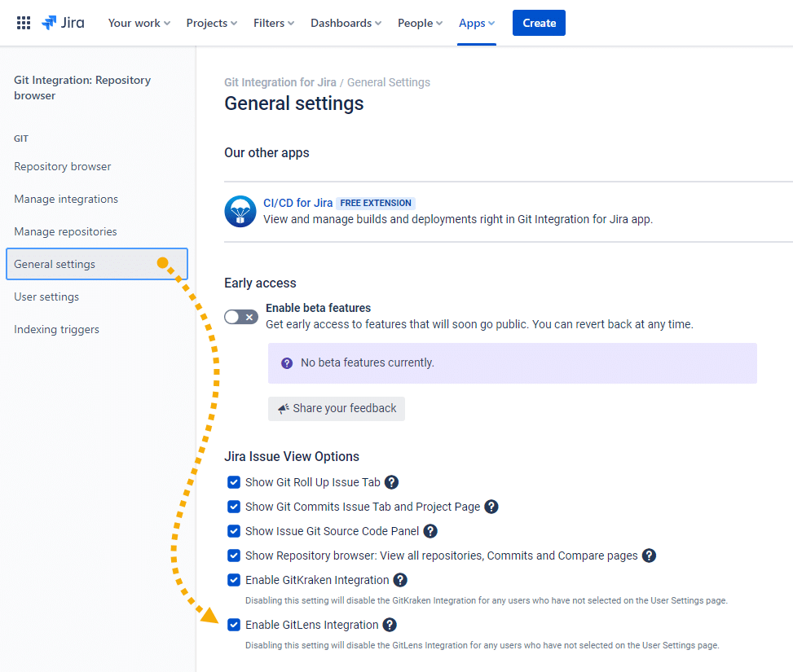Uncheck Show Issue Git Source Code Panel
This screenshot has height=672, width=793.
click(x=234, y=531)
